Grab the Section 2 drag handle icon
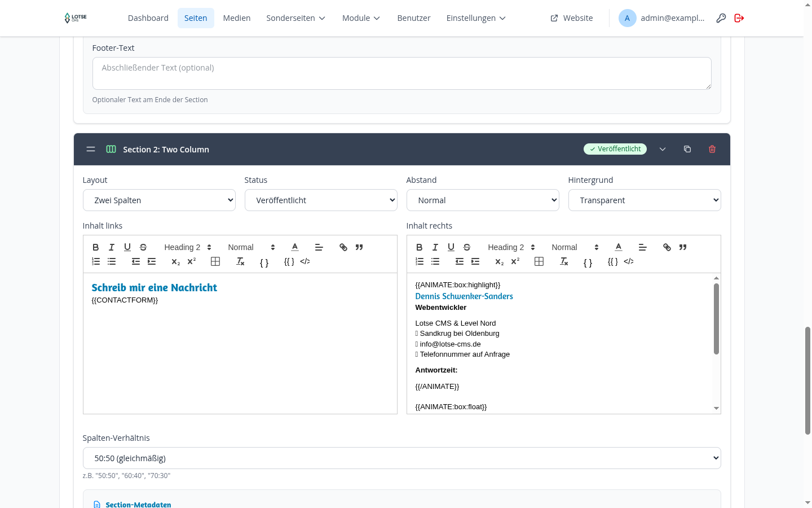Viewport: 812px width, 508px height. [91, 149]
